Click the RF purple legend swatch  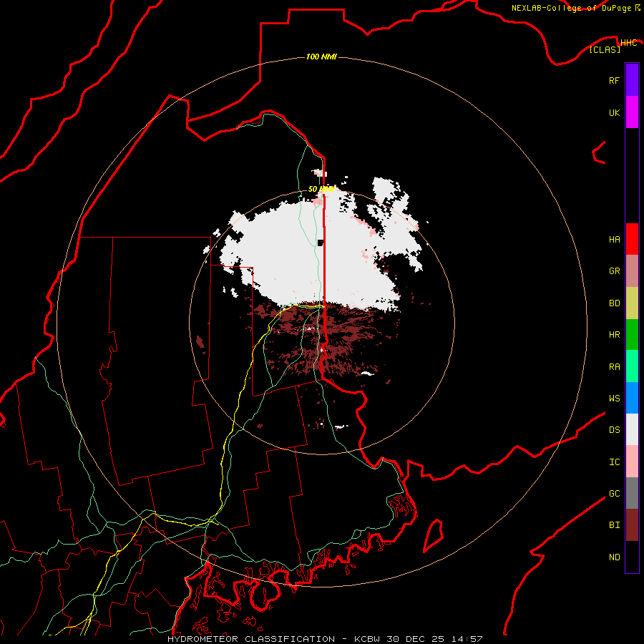pyautogui.click(x=632, y=80)
